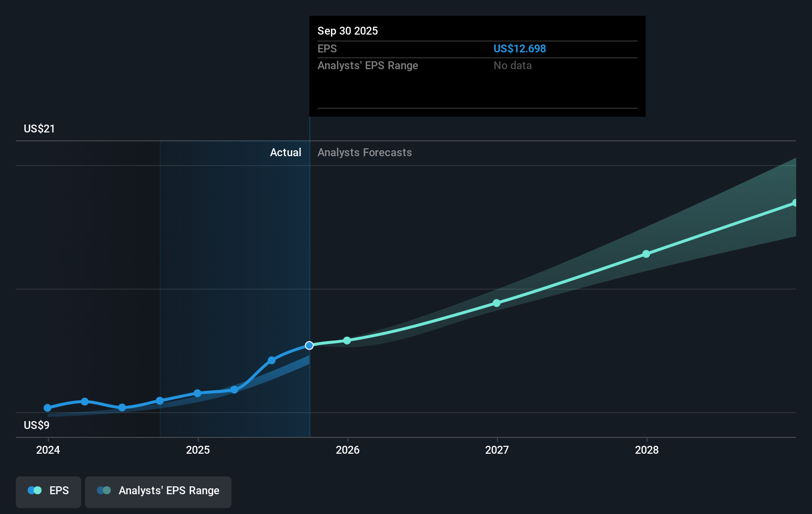The height and width of the screenshot is (514, 812).
Task: Select the mid-2025 EPS data point
Action: coord(271,360)
